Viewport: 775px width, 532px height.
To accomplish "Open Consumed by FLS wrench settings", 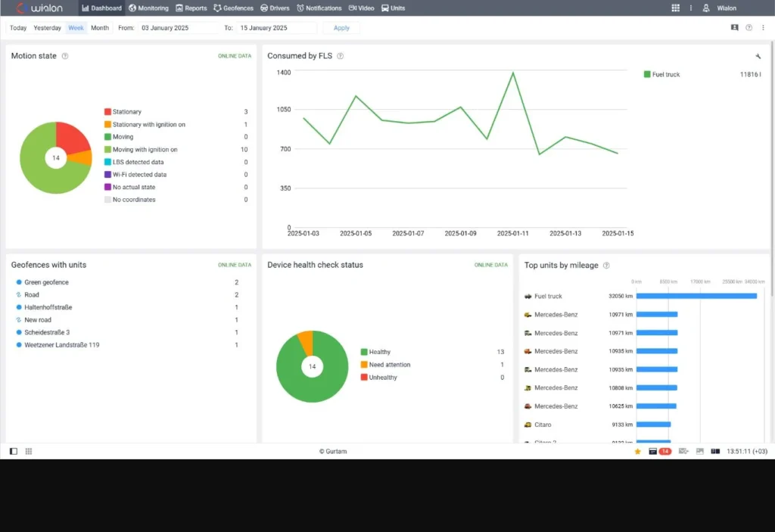I will (758, 56).
